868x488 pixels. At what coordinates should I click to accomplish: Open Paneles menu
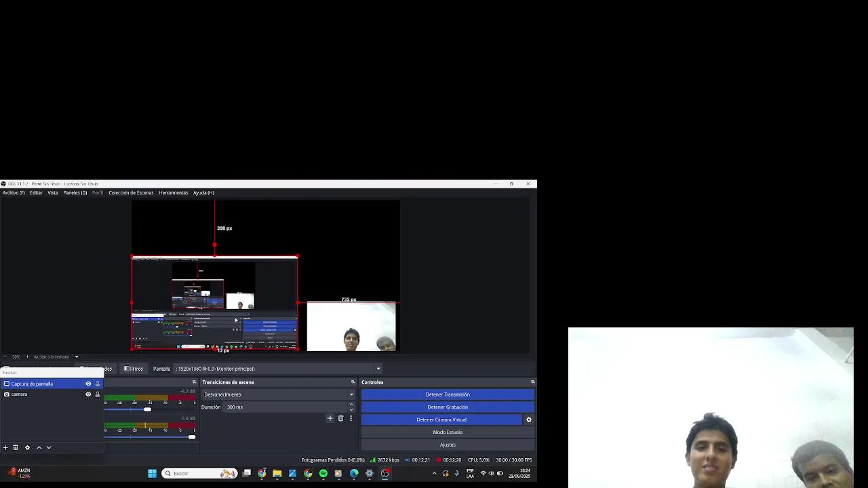pos(75,192)
